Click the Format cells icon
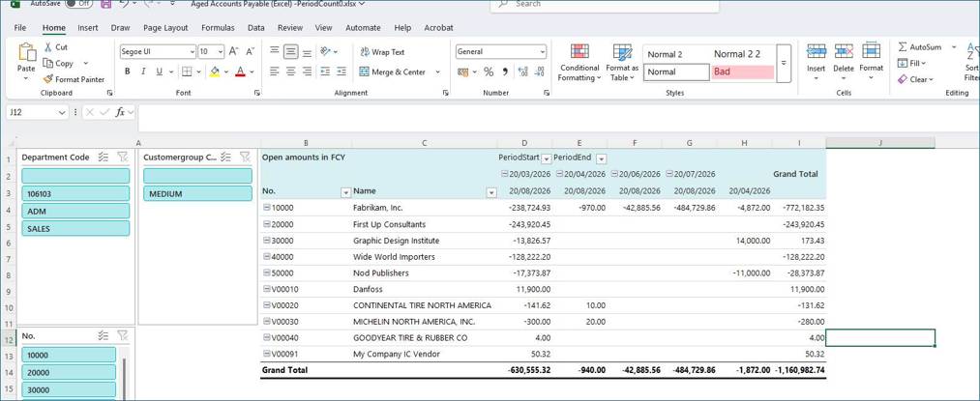 point(872,51)
